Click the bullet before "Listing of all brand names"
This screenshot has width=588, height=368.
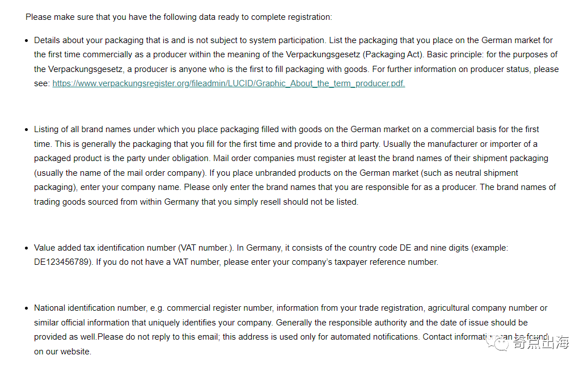27,130
